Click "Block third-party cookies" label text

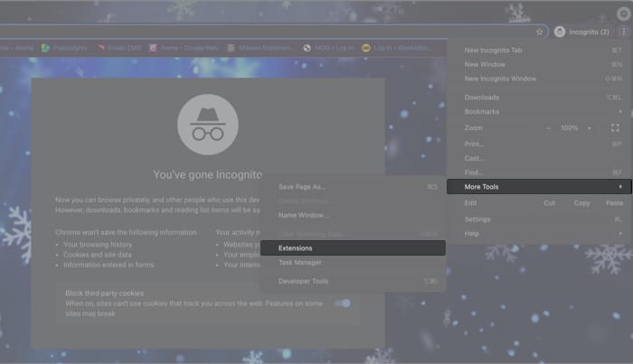[105, 293]
